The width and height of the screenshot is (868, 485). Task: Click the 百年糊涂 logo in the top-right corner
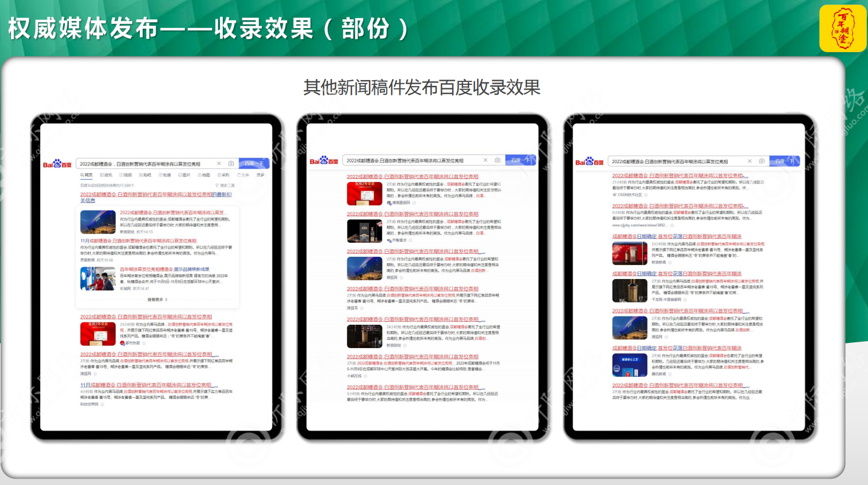[842, 29]
